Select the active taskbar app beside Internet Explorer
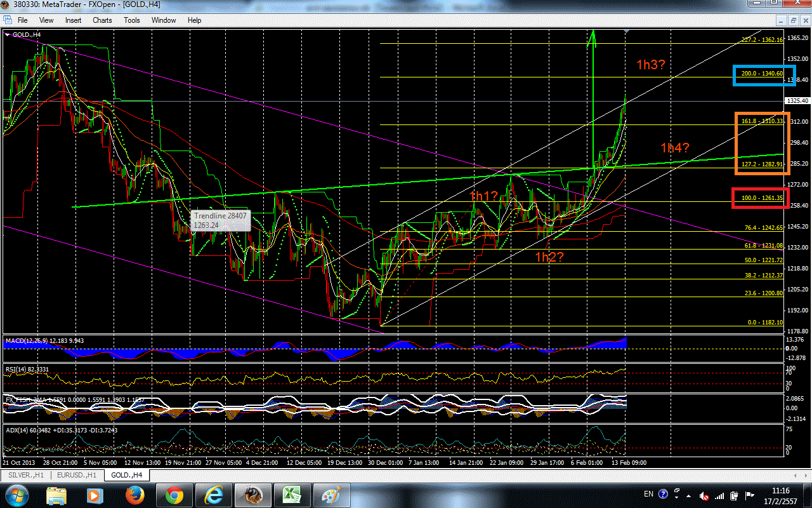 point(252,495)
